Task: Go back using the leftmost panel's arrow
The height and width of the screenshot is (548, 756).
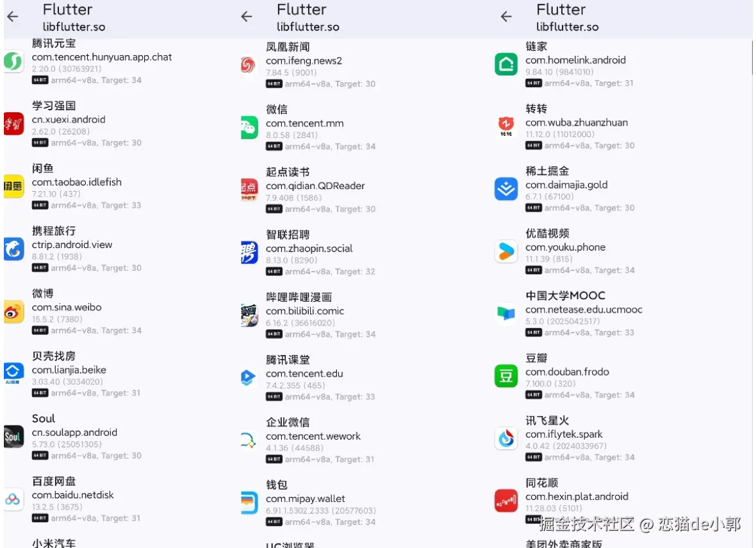Action: (x=13, y=17)
